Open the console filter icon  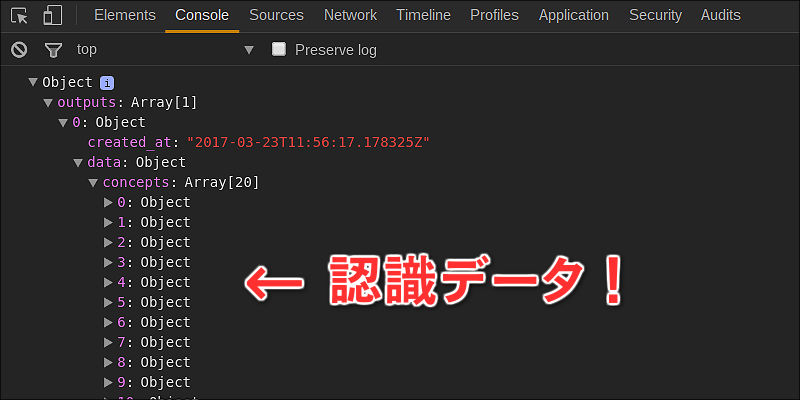point(53,50)
